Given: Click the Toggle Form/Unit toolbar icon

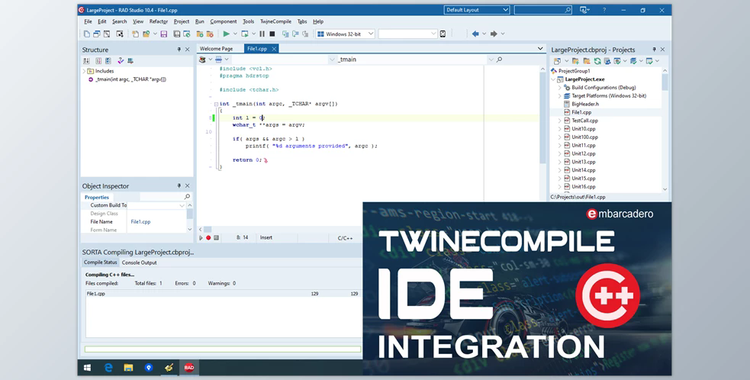Looking at the screenshot, I should point(107,34).
